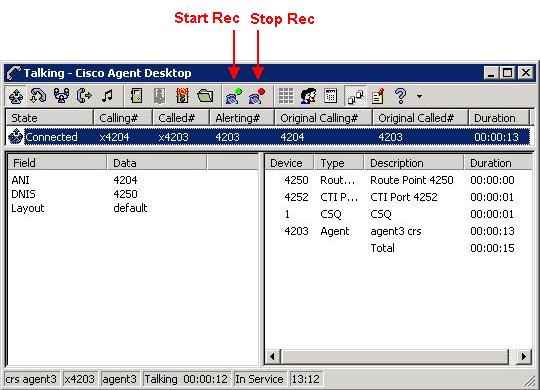Click the call activity Duration column header
The width and height of the screenshot is (540, 390).
[498, 163]
